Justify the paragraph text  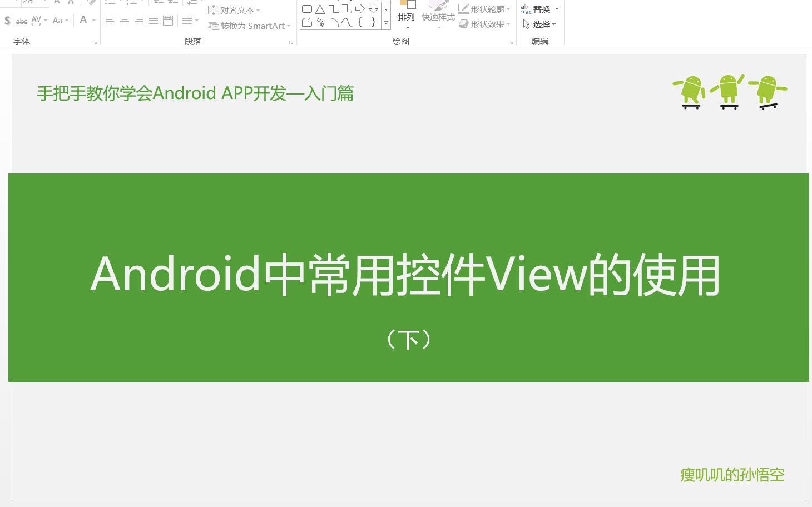154,21
